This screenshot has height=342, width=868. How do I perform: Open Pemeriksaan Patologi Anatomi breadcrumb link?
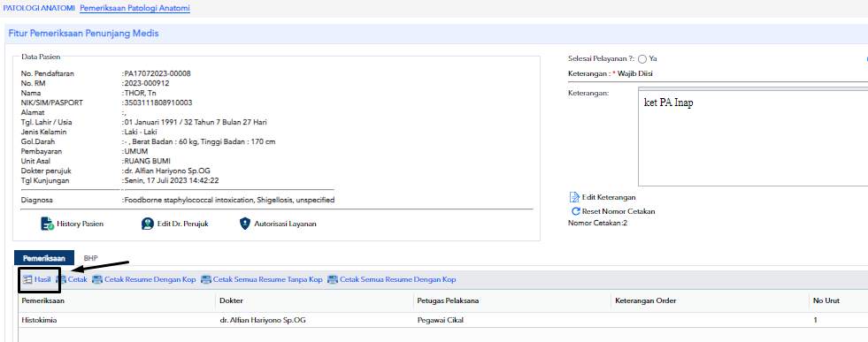point(135,8)
